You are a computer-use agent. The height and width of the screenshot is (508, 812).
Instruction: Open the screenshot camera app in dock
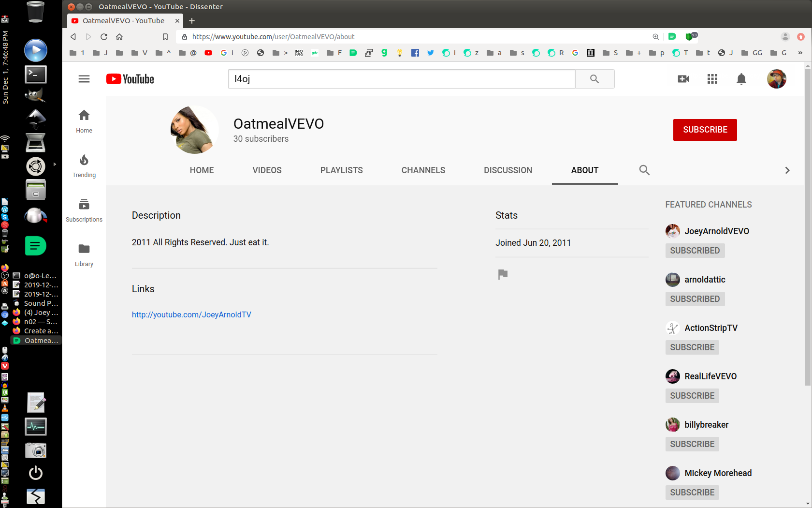36,450
